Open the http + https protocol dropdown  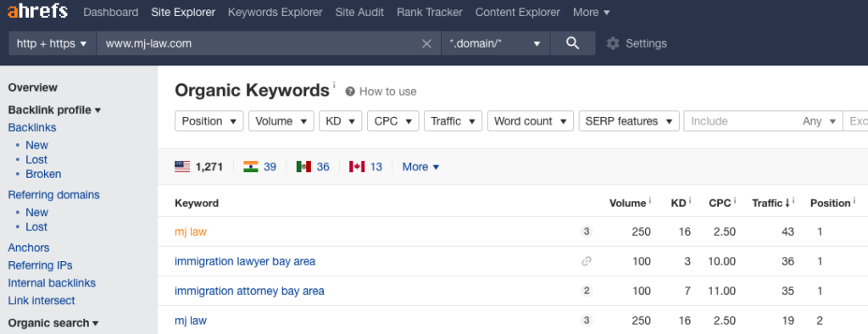(53, 43)
